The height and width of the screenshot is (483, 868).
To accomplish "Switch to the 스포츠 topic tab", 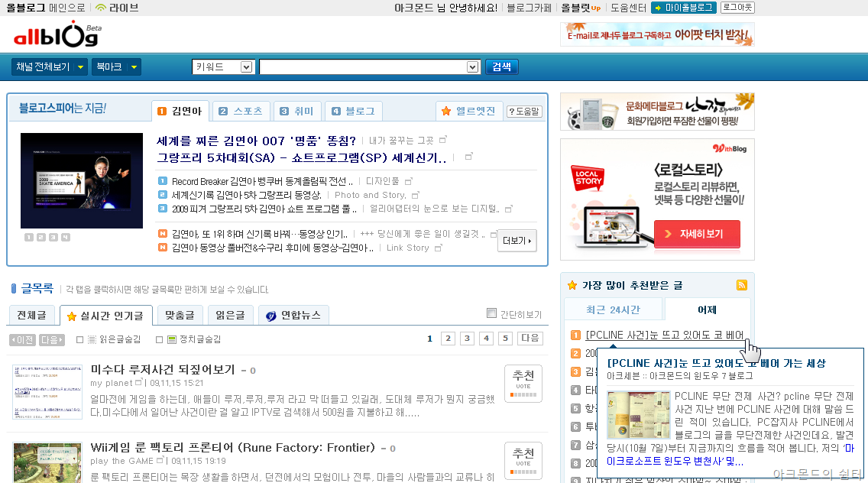I will pyautogui.click(x=241, y=112).
